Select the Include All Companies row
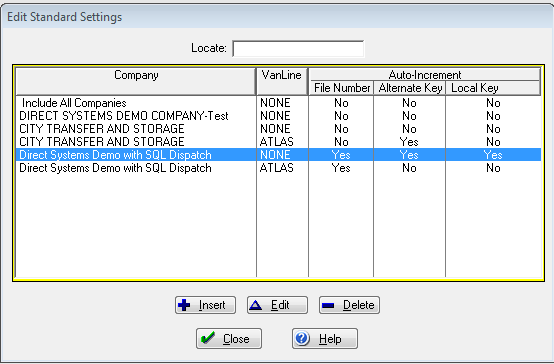Image resolution: width=554 pixels, height=364 pixels. [x=278, y=103]
